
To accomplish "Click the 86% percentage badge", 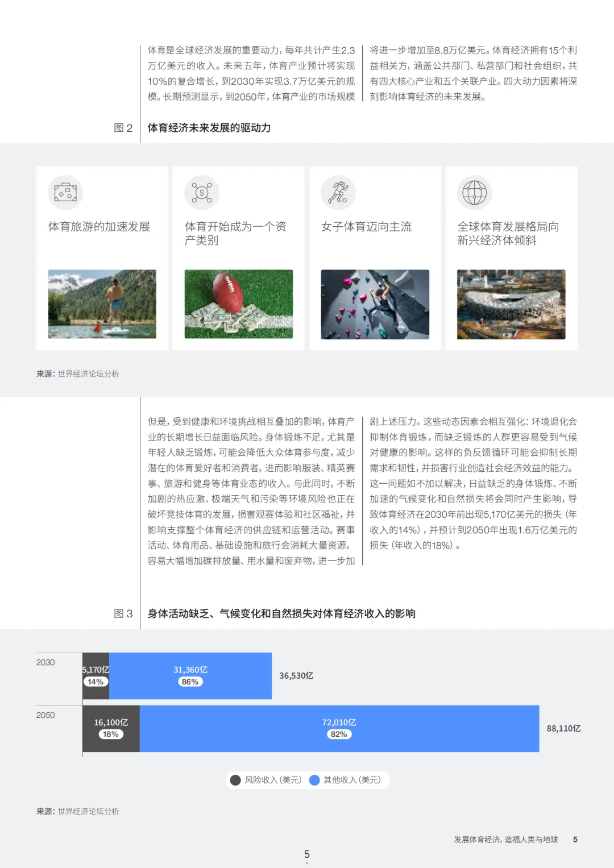I will click(x=190, y=682).
